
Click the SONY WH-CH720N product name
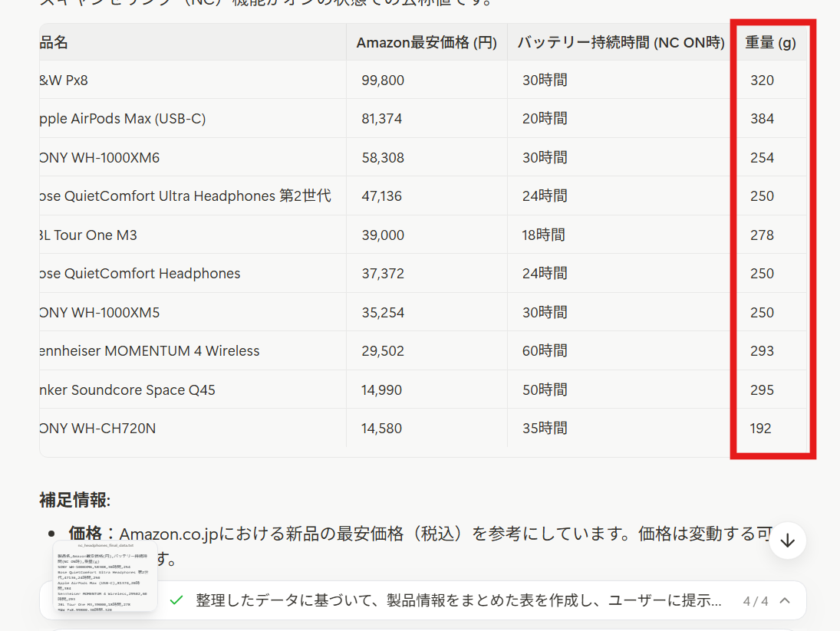click(97, 429)
